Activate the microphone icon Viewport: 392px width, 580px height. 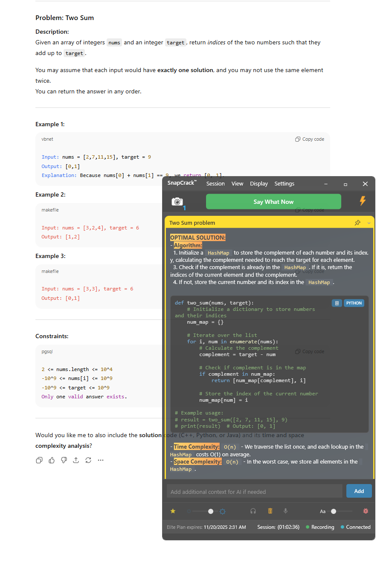pyautogui.click(x=285, y=511)
